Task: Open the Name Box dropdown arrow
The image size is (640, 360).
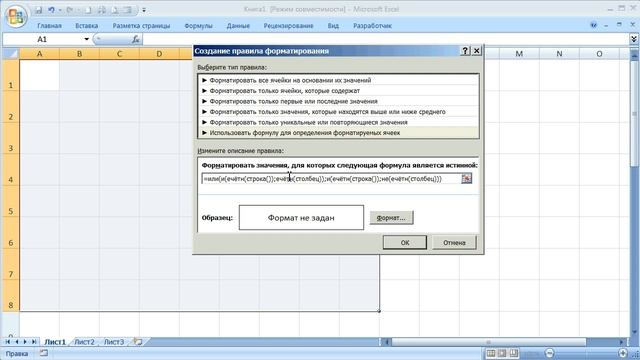Action: tap(87, 39)
